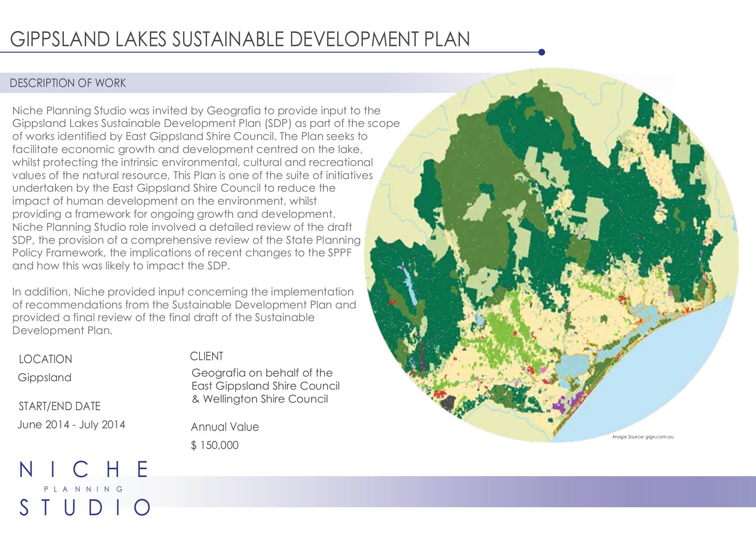This screenshot has height=535, width=756.
Task: Open the Image Source glgn.com.au credit link
Action: click(644, 437)
